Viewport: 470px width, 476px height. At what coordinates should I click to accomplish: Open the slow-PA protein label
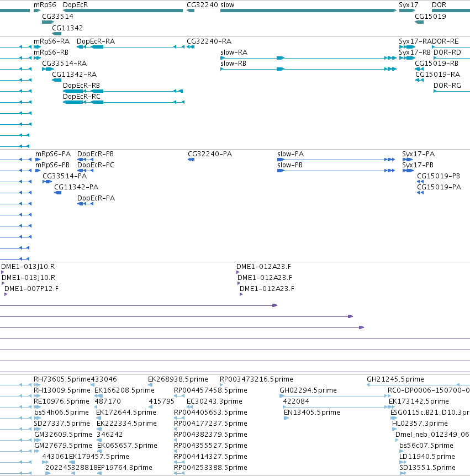tap(291, 154)
